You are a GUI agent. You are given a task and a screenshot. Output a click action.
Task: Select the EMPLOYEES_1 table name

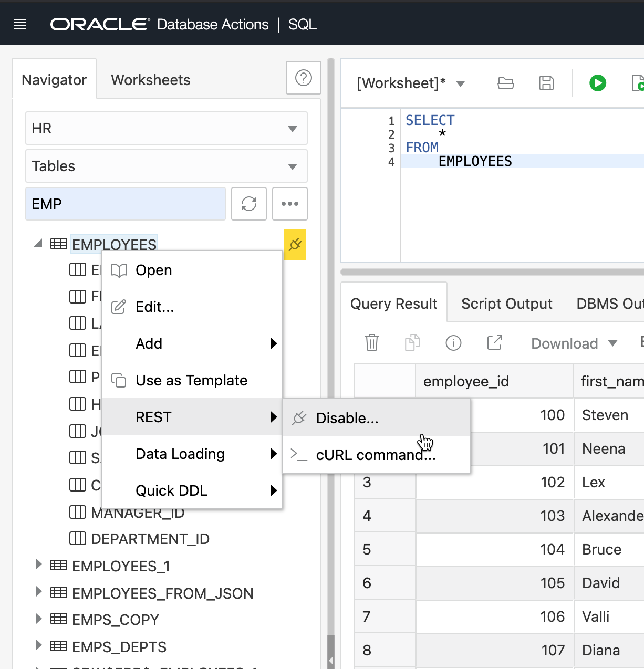point(121,566)
